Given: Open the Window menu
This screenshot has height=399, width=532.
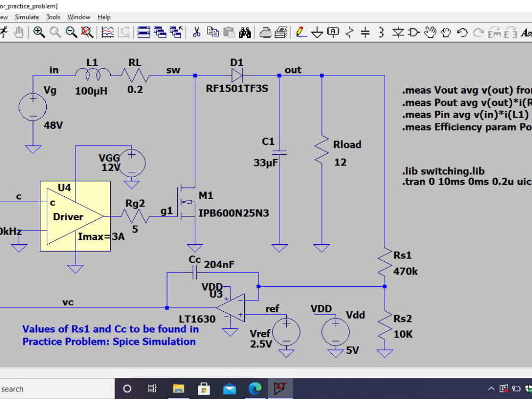Looking at the screenshot, I should point(79,16).
